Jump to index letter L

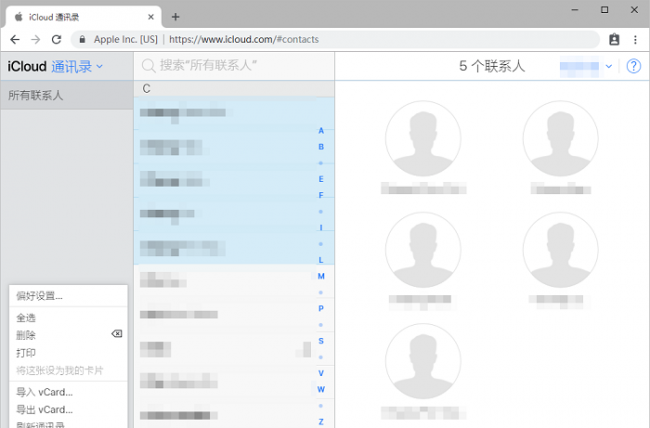click(321, 260)
